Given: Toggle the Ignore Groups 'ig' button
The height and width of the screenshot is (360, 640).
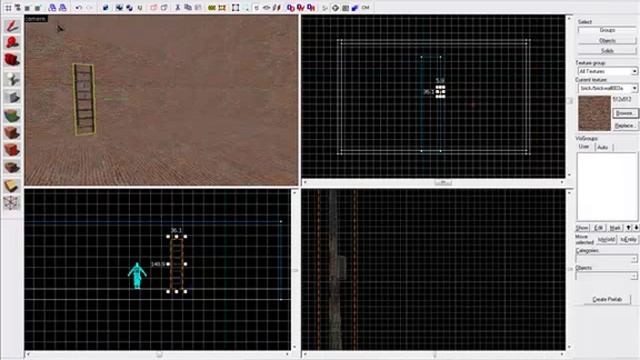Looking at the screenshot, I should 139,7.
